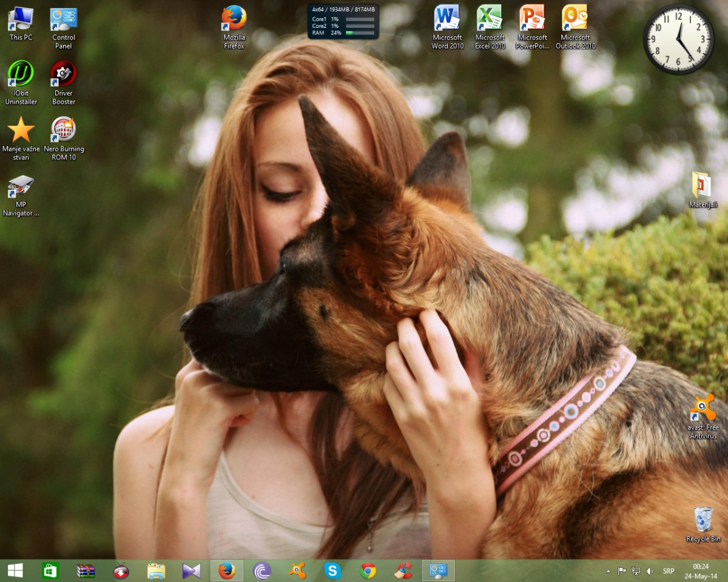Click the Driver Booster shortcut

(x=64, y=74)
